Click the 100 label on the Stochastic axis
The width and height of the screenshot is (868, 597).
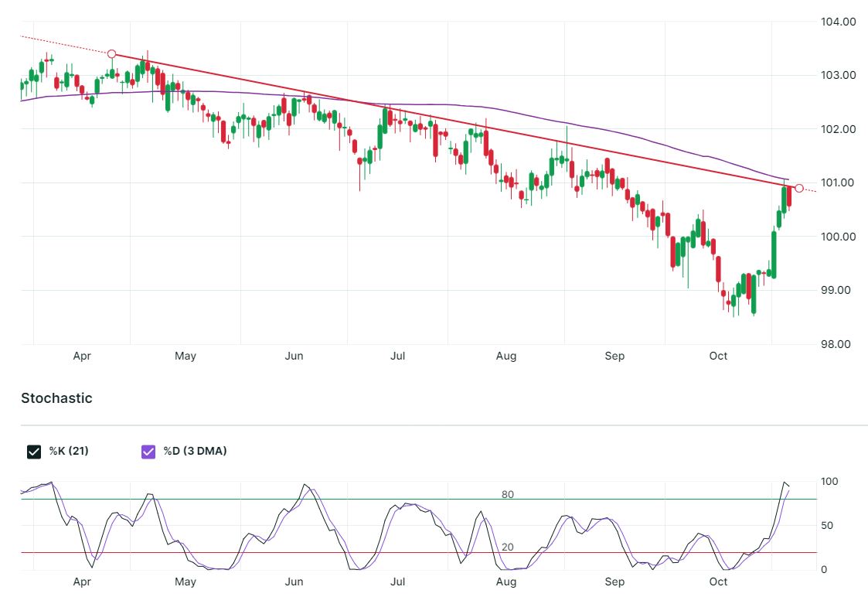pyautogui.click(x=829, y=481)
